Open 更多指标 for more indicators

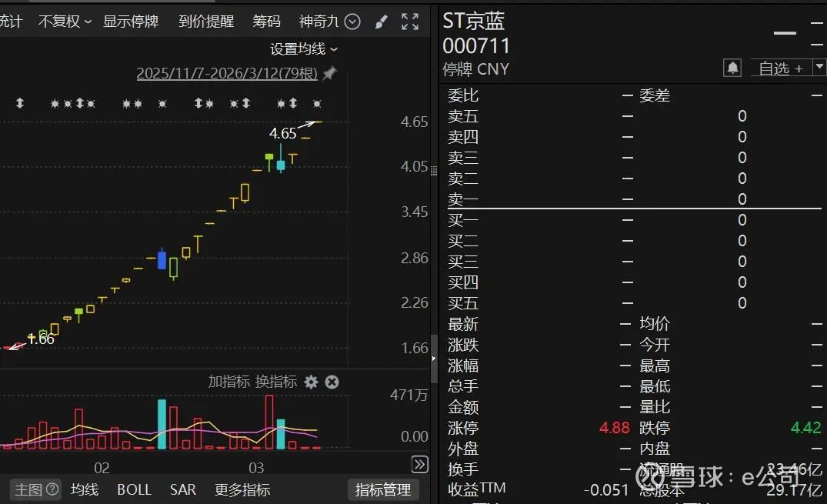coord(242,489)
